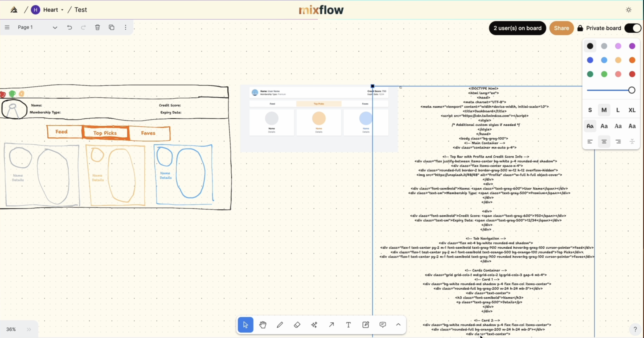
Task: Select center text alignment
Action: [604, 142]
